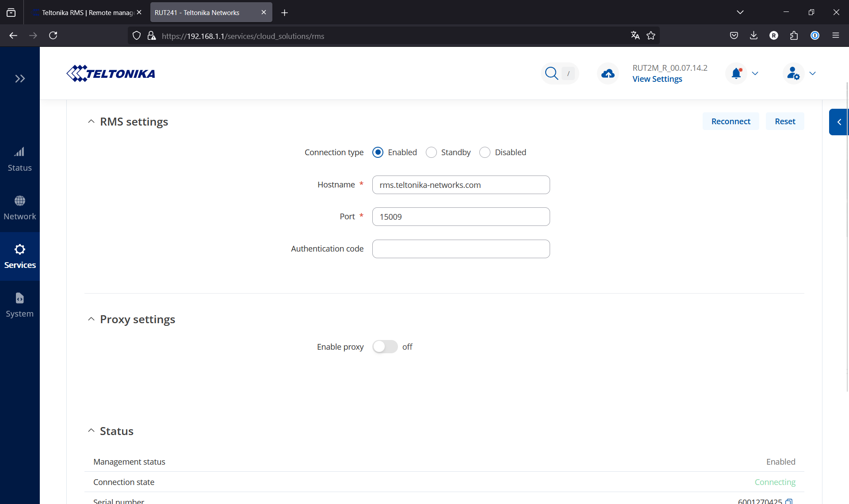Expand the notifications dropdown chevron

755,73
